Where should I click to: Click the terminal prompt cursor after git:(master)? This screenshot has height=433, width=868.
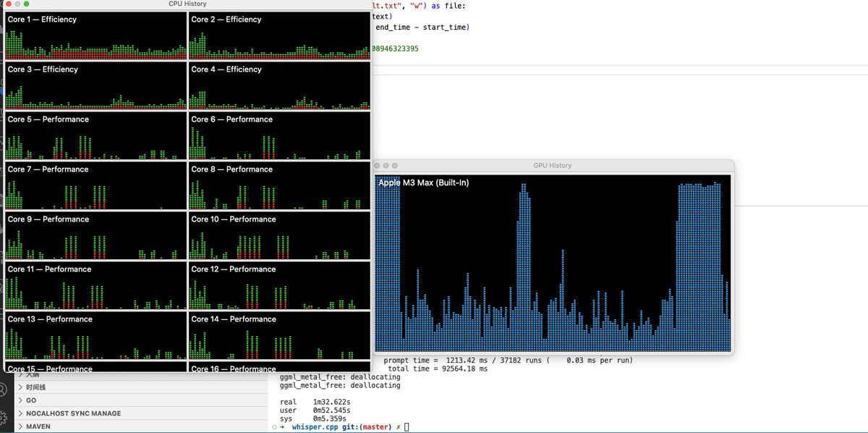click(x=407, y=426)
